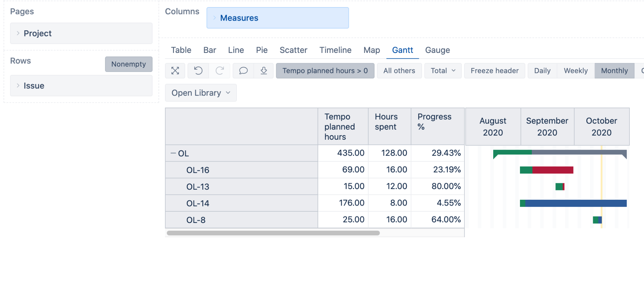Screen dimensions: 644x282
Task: Click the undo arrow icon
Action: 198,71
